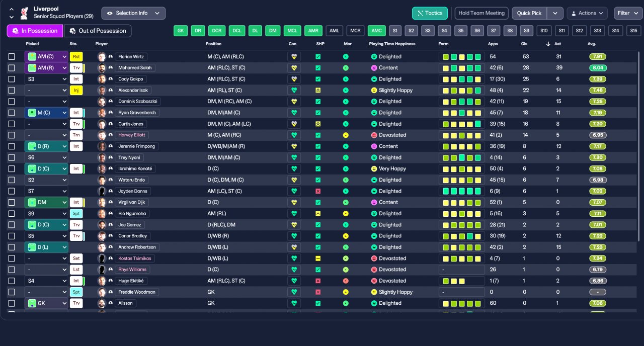Click Andrew Robertson's condition heart icon
The width and height of the screenshot is (644, 346).
[x=294, y=247]
